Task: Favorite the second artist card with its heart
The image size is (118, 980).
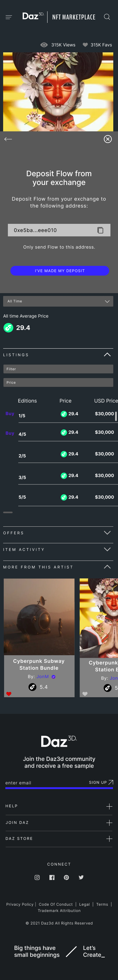Action: point(85,694)
